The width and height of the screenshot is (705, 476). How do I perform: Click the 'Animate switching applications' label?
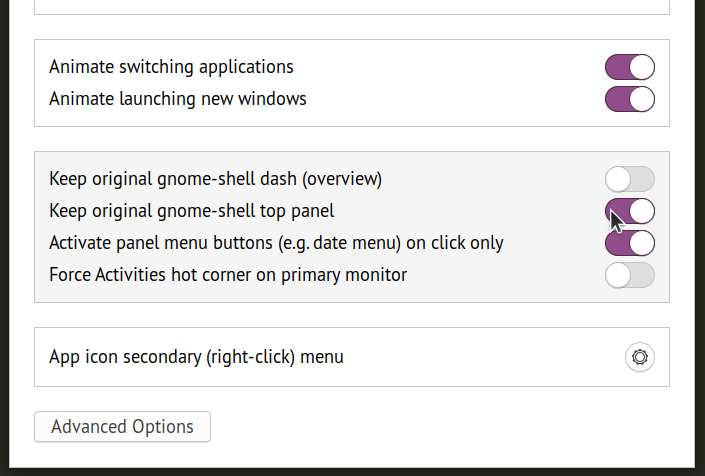click(x=171, y=67)
